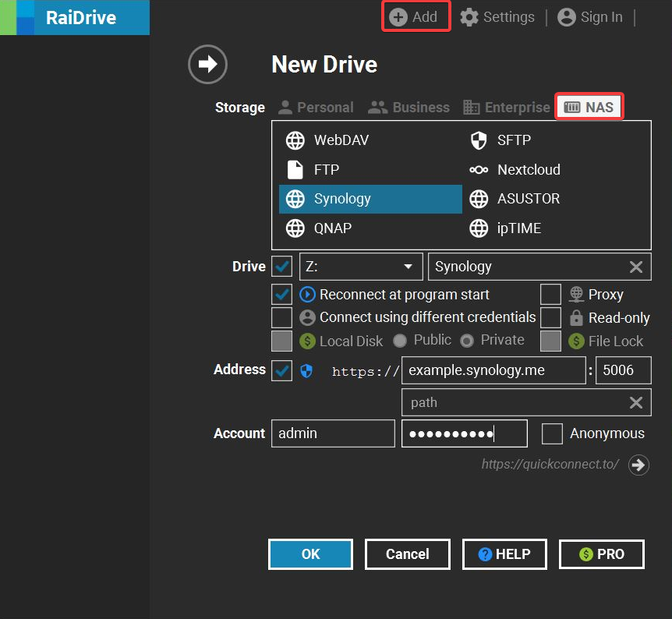The height and width of the screenshot is (619, 672).
Task: Switch to the Enterprise storage tab
Action: click(x=507, y=107)
